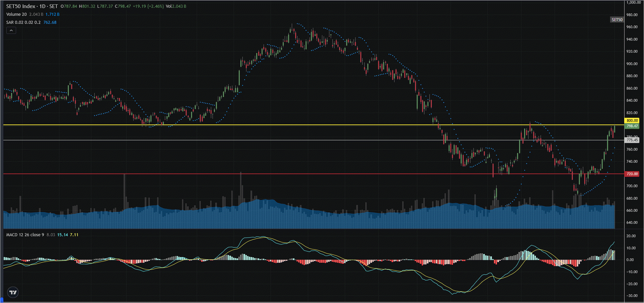This screenshot has height=303, width=644.
Task: Click the 900.00 price axis label
Action: tap(632, 64)
